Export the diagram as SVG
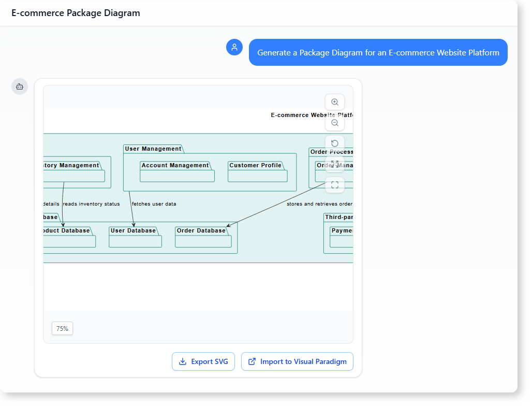Viewport: 532px width, 408px height. [203, 361]
